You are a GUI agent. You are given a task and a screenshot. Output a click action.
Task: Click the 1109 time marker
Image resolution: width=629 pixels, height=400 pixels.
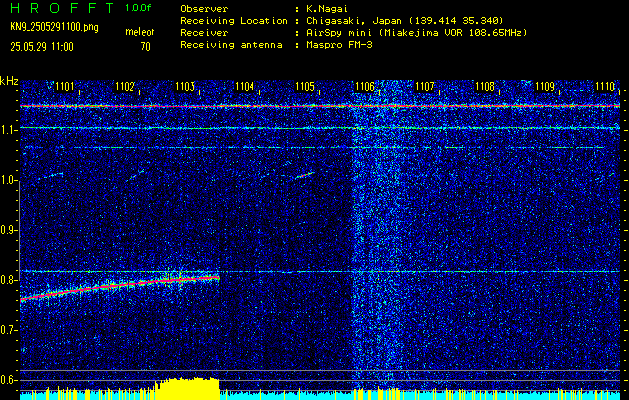pos(545,86)
